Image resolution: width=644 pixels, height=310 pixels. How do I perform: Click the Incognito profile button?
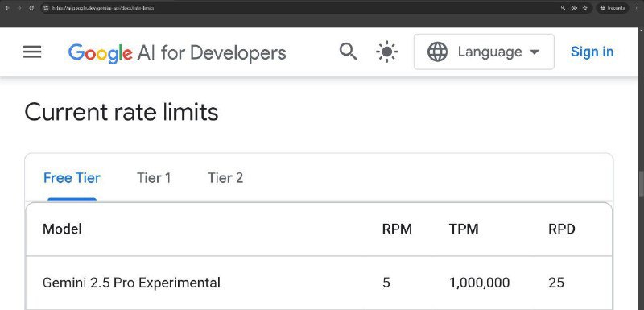613,8
